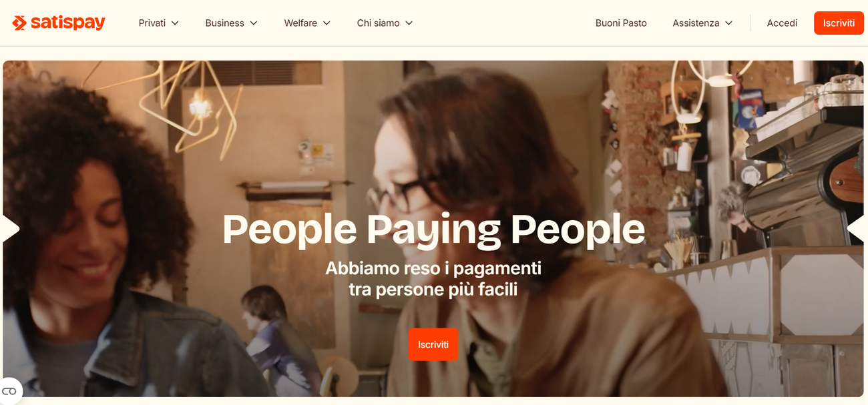
Task: Open the Privati menu label
Action: coord(152,23)
